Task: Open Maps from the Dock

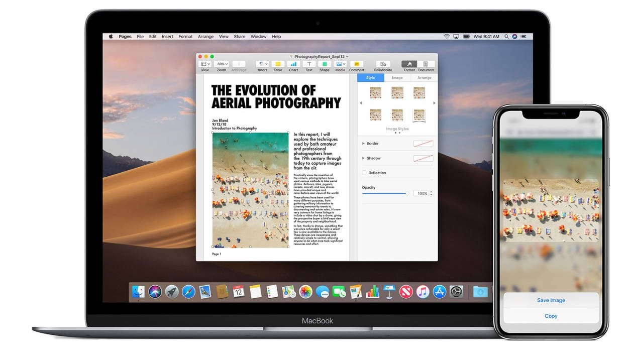Action: (289, 291)
